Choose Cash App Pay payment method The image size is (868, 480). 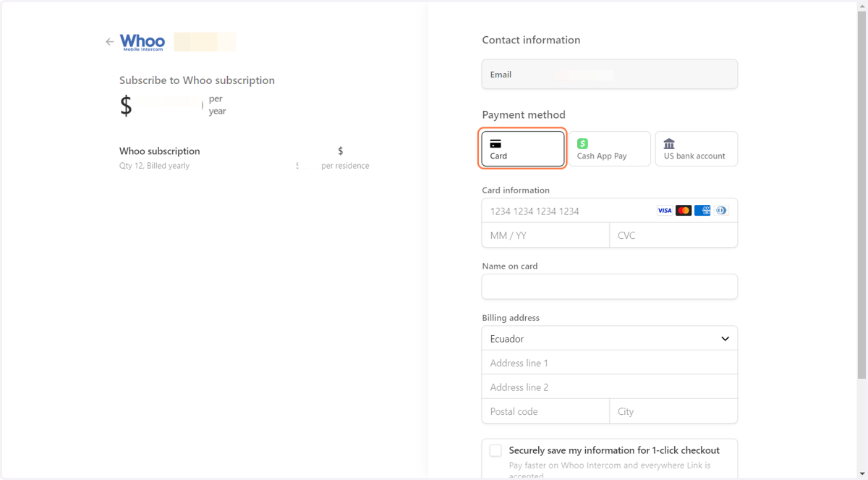(x=610, y=148)
